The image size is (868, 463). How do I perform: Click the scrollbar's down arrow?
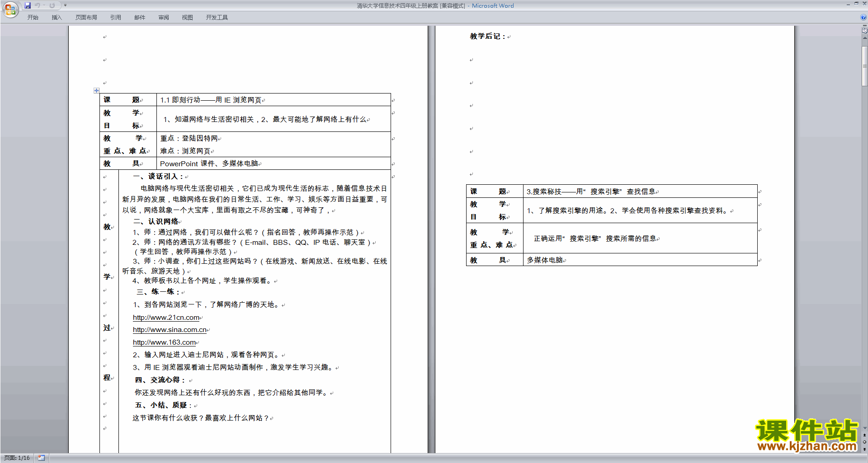click(864, 428)
